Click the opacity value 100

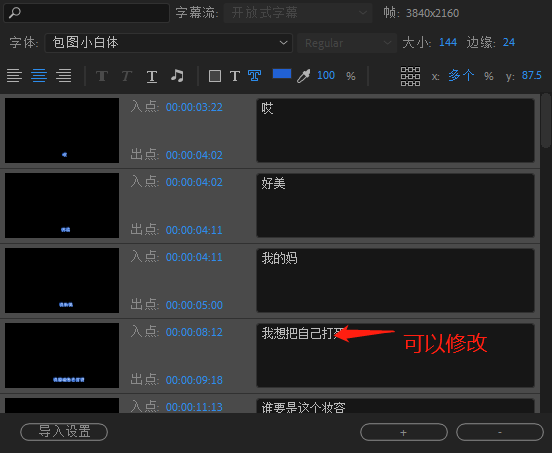point(326,75)
